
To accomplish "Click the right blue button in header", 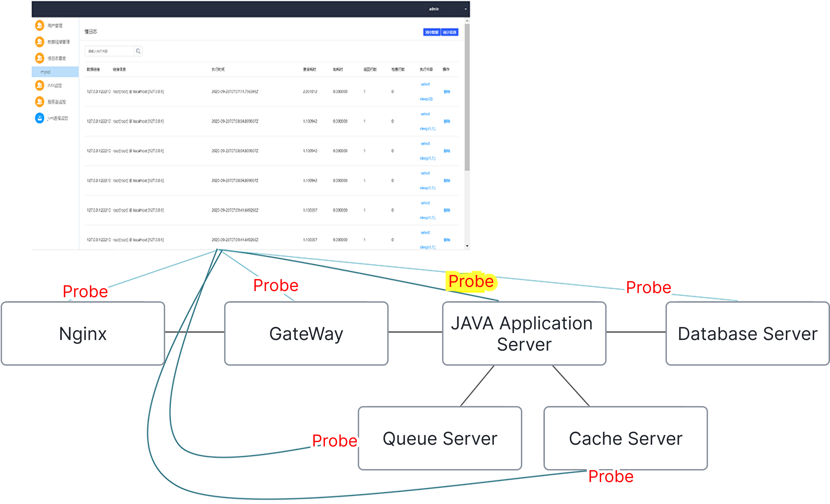I will click(x=450, y=32).
